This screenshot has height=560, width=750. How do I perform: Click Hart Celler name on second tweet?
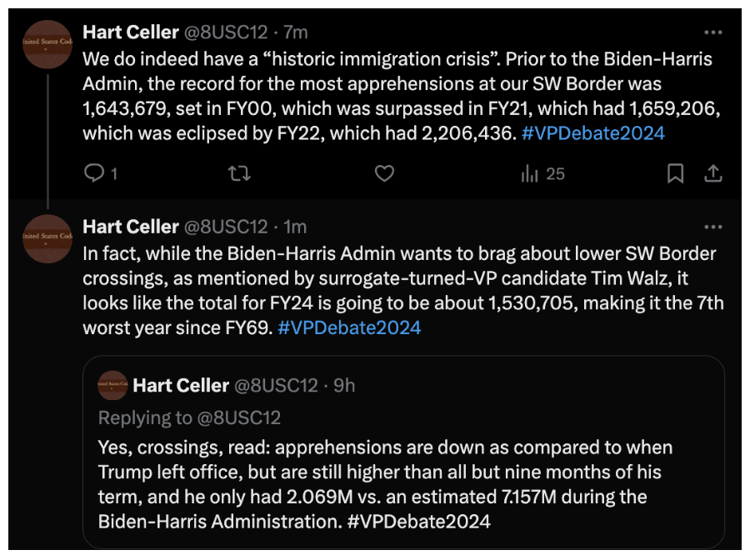[131, 227]
